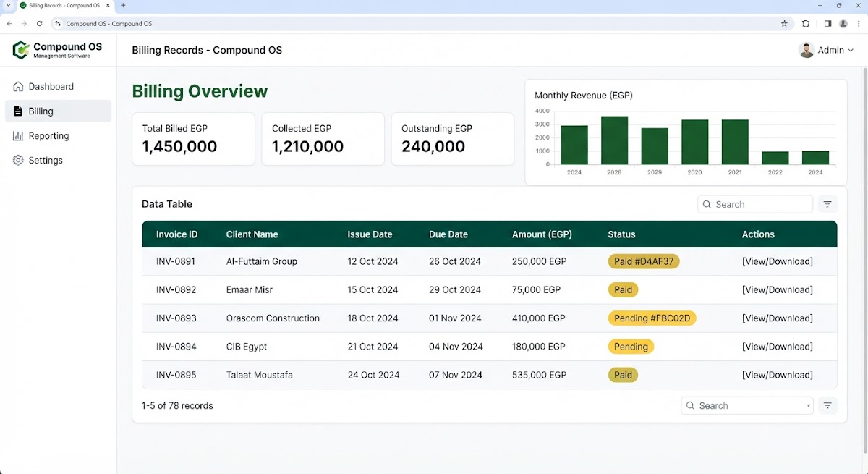Sort by the Due Date column header
The width and height of the screenshot is (868, 474).
point(448,234)
